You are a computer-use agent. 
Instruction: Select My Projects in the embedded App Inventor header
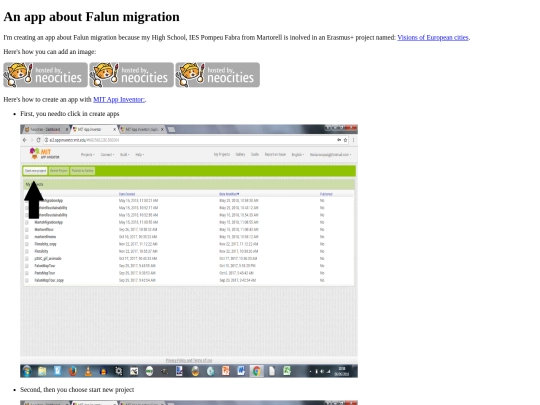pos(222,154)
